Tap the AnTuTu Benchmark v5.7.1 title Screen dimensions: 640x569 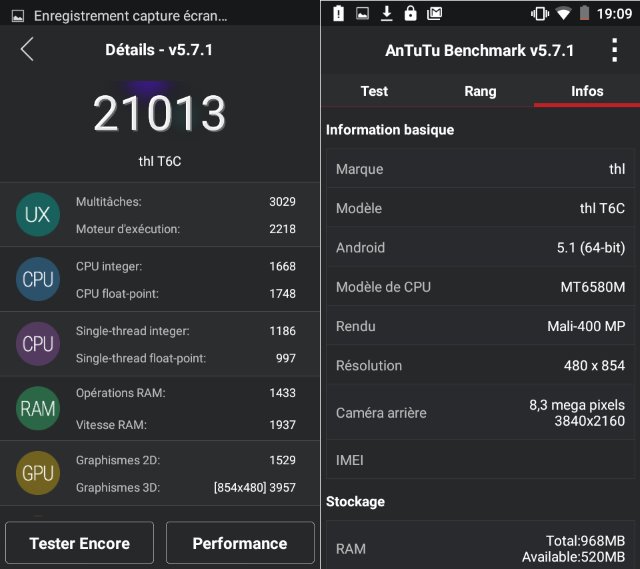(x=480, y=51)
